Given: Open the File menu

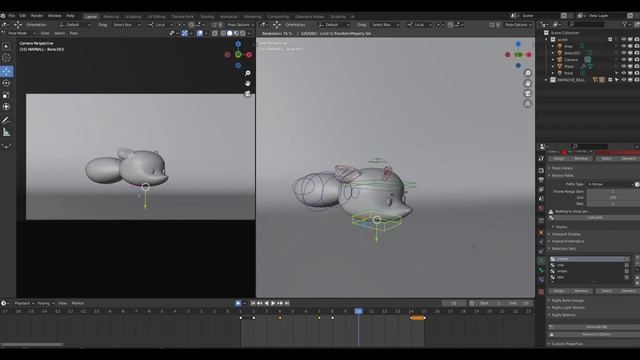Looking at the screenshot, I should 12,16.
